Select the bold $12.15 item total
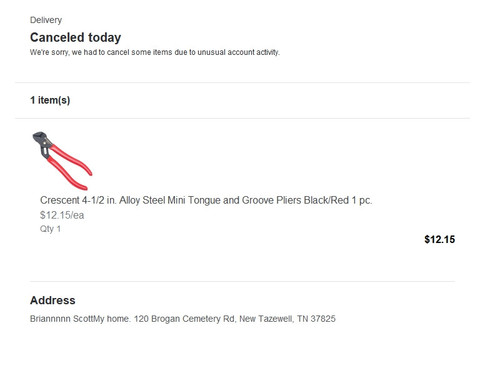The height and width of the screenshot is (366, 500). tap(439, 239)
